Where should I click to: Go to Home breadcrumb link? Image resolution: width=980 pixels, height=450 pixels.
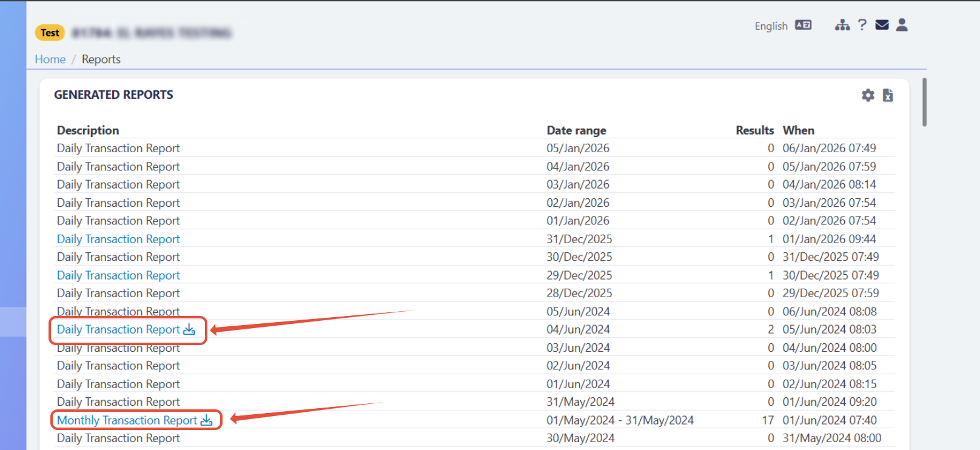point(50,59)
